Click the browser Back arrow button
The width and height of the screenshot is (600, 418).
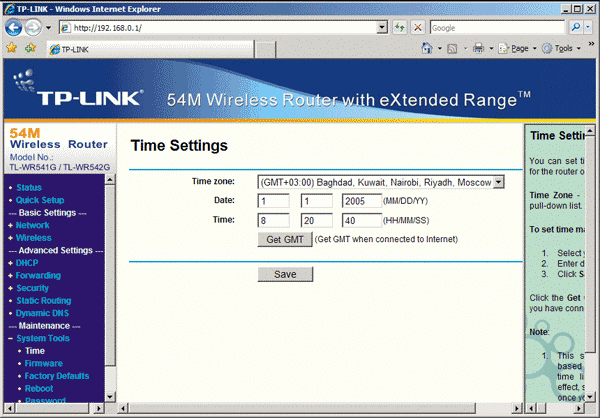[x=14, y=28]
